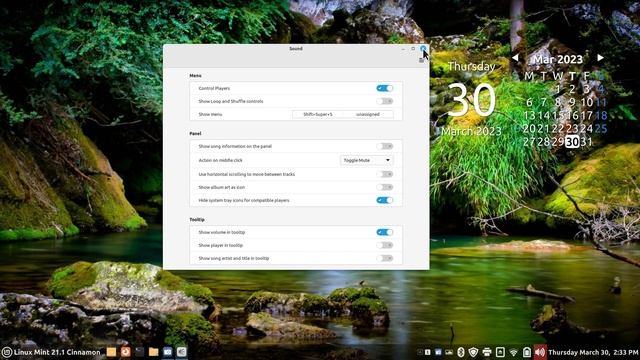Select day 31 in the calendar
640x360 pixels.
point(587,142)
